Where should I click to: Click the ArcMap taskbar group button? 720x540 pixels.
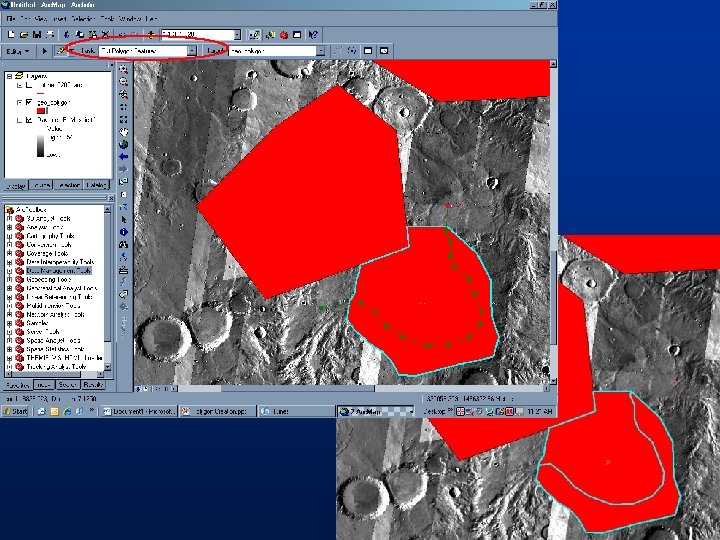point(376,411)
